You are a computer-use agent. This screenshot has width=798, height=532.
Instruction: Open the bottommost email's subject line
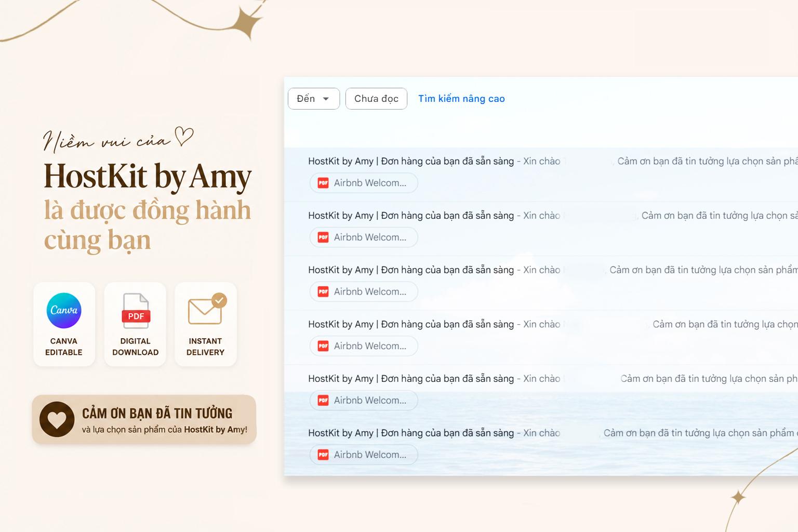click(x=411, y=433)
